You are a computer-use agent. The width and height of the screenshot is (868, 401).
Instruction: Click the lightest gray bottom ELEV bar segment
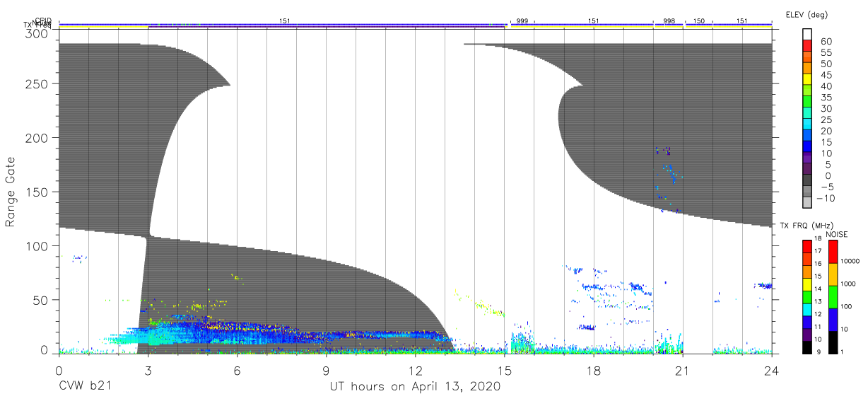click(x=807, y=204)
